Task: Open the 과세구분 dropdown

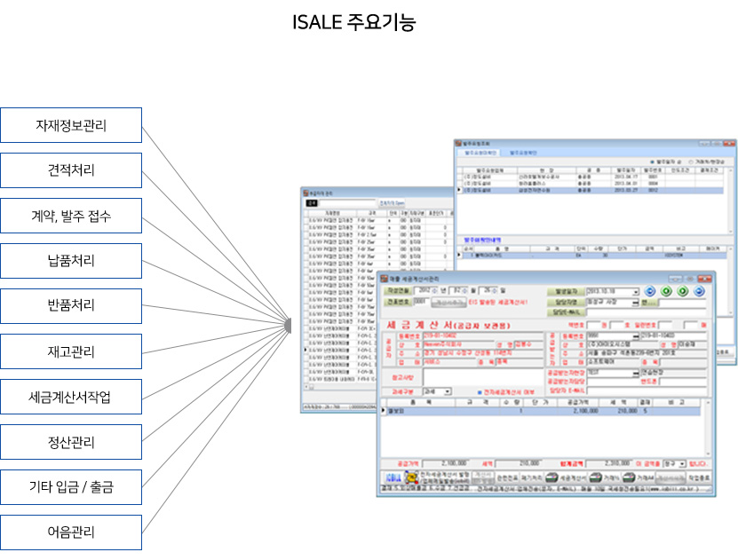Action: coord(448,391)
